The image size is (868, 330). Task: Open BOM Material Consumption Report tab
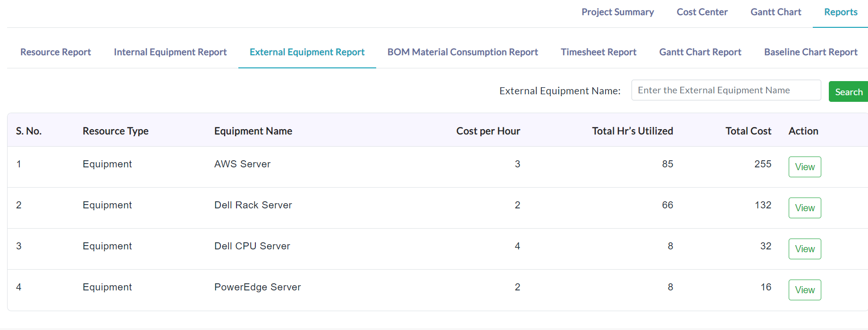(463, 52)
